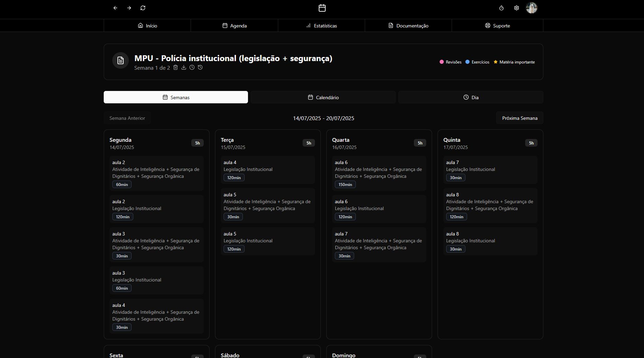
Task: Open the stopwatch timer icon
Action: point(501,8)
